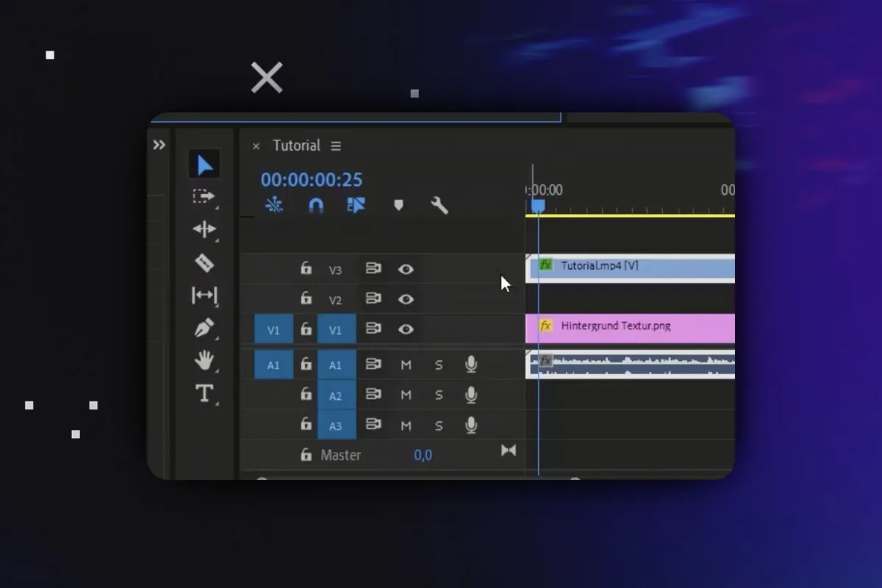Toggle Snap magnet in timeline
The image size is (882, 588).
[x=316, y=205]
